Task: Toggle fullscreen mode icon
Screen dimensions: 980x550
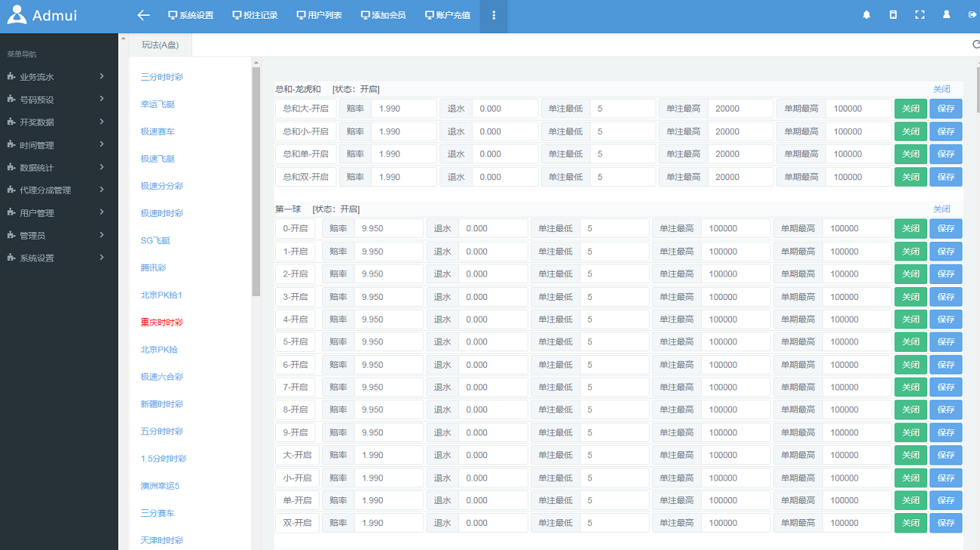Action: tap(920, 15)
